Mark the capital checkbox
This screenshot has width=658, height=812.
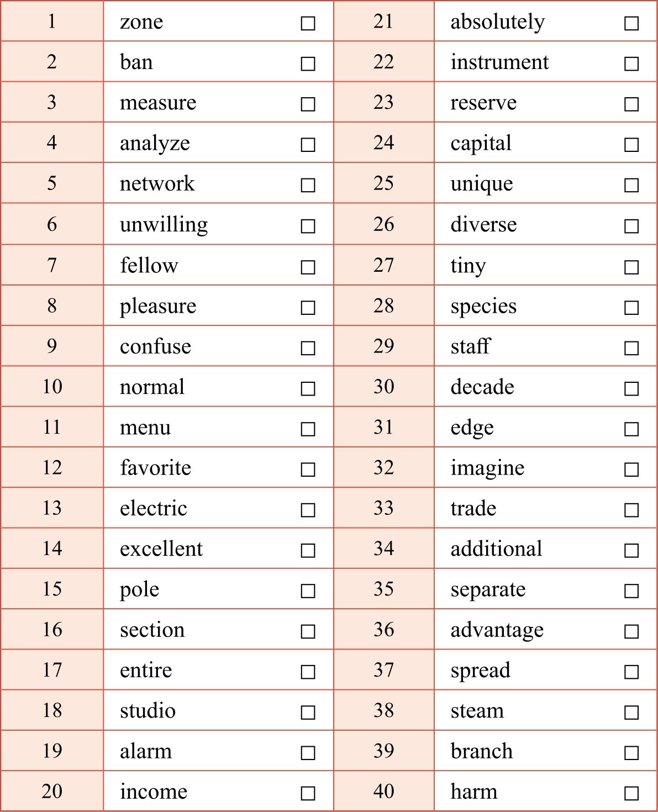point(631,145)
